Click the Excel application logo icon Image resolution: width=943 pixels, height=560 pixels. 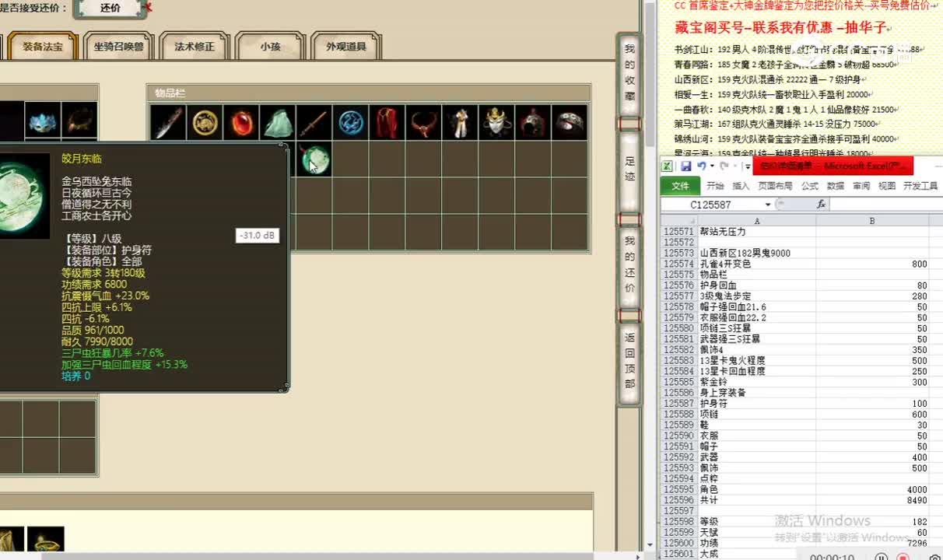[667, 166]
